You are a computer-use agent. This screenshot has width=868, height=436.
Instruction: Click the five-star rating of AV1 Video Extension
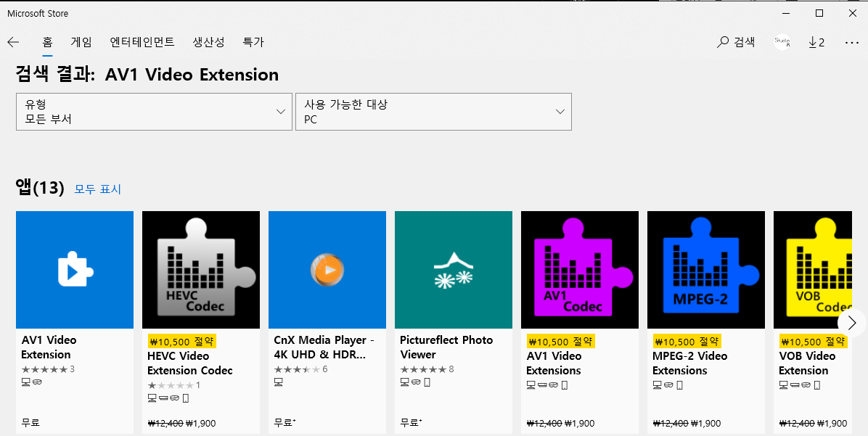coord(44,369)
